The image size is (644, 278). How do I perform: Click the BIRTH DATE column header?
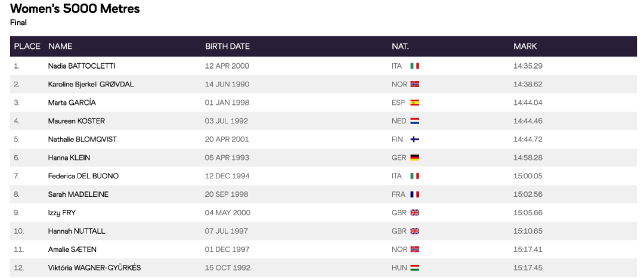coord(227,46)
